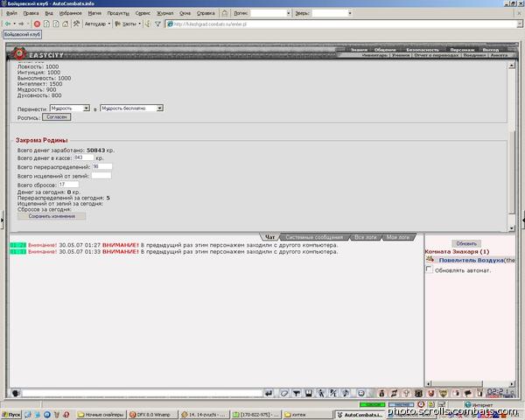
Task: Click the send message return-arrow icon
Action: (x=269, y=393)
